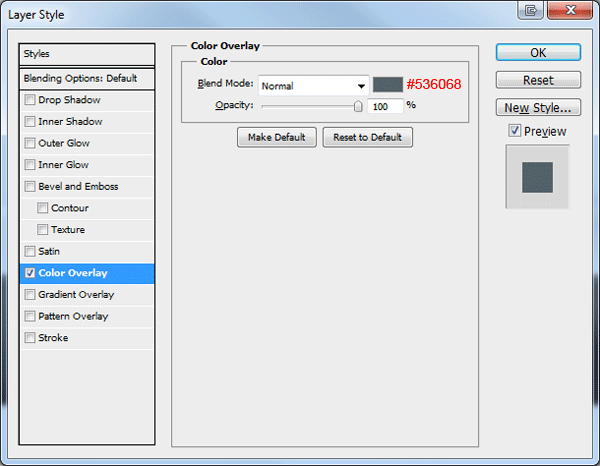Enable the Inner Shadow checkbox
600x466 pixels.
pos(29,122)
